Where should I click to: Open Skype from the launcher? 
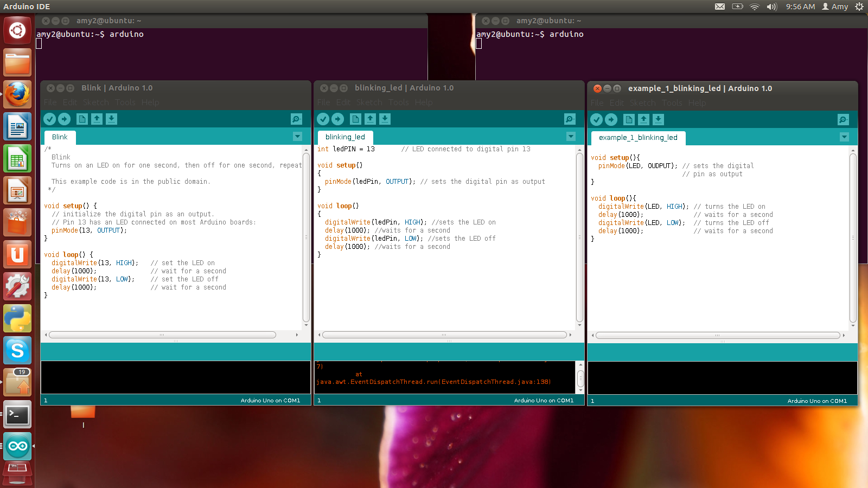pos(17,350)
